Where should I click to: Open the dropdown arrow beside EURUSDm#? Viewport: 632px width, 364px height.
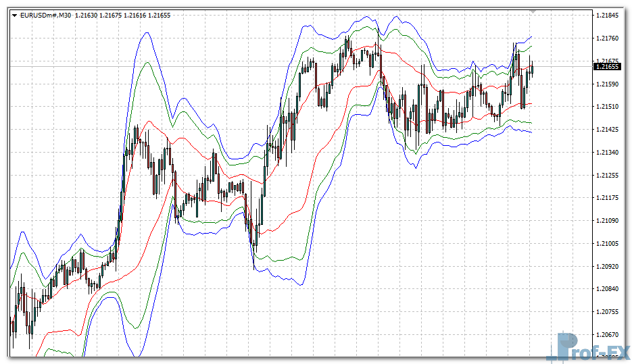[x=14, y=15]
